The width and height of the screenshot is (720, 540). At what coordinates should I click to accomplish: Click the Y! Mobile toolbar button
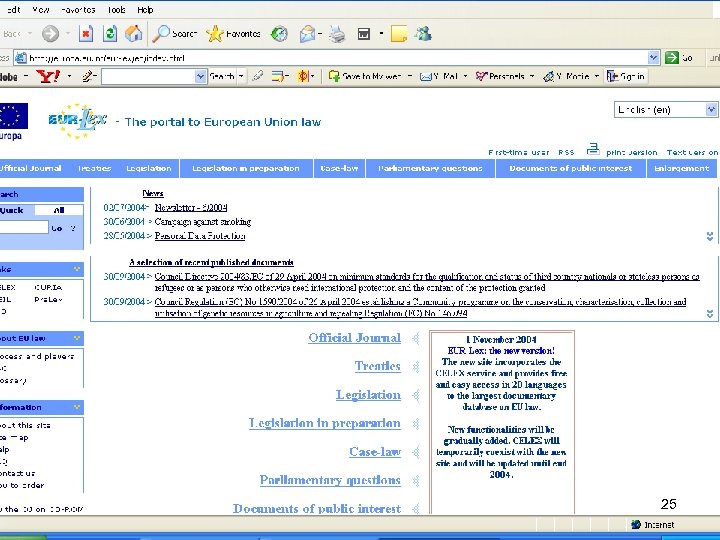coord(566,76)
